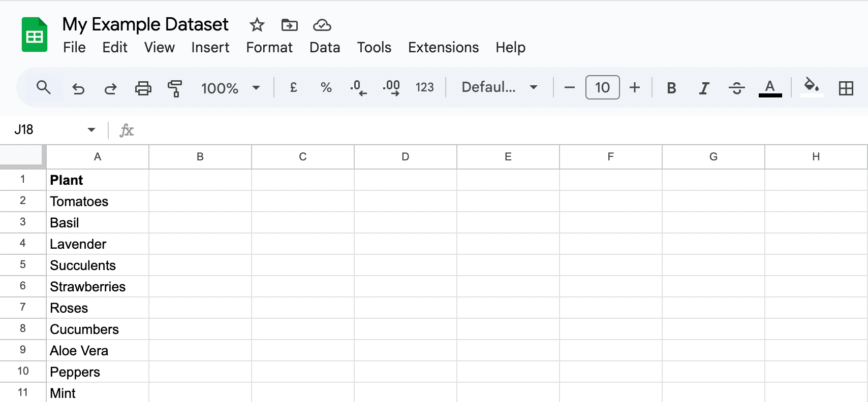868x402 pixels.
Task: Toggle Italic formatting
Action: 704,88
